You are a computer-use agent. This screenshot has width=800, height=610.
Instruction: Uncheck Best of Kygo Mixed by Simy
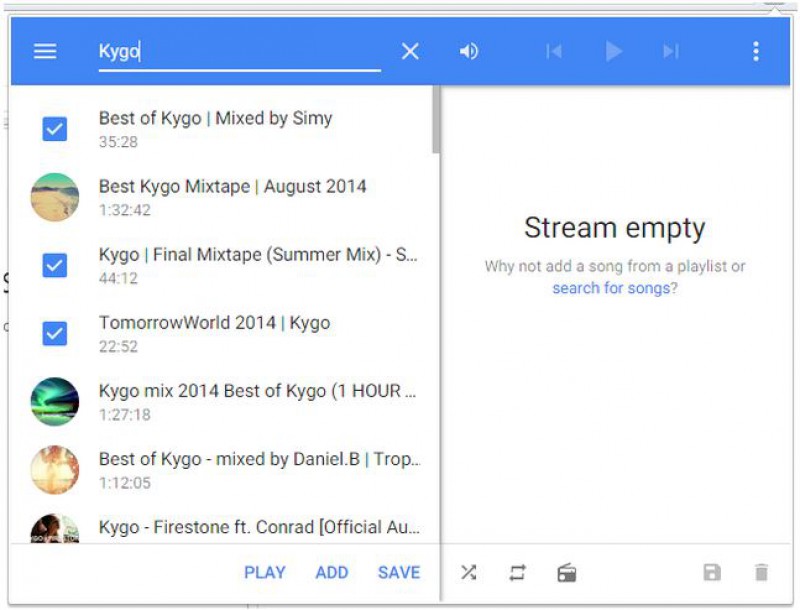click(x=55, y=128)
